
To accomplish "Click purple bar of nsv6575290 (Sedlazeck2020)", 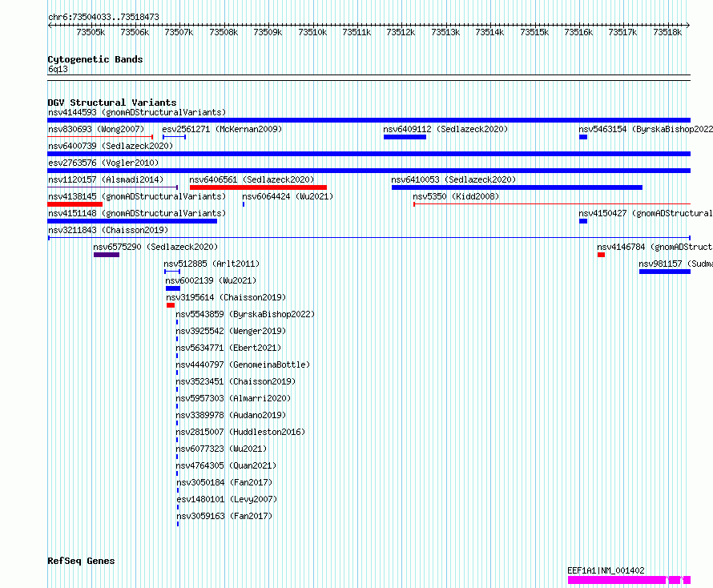I will pos(107,255).
